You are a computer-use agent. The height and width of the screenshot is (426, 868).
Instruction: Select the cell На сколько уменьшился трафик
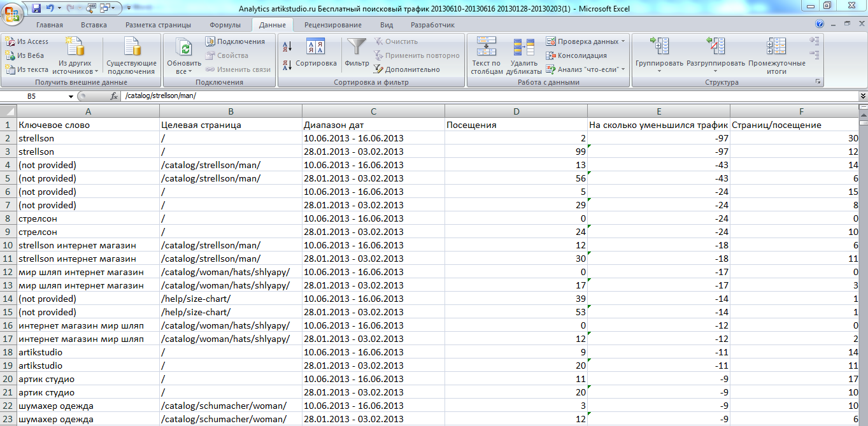pos(658,125)
